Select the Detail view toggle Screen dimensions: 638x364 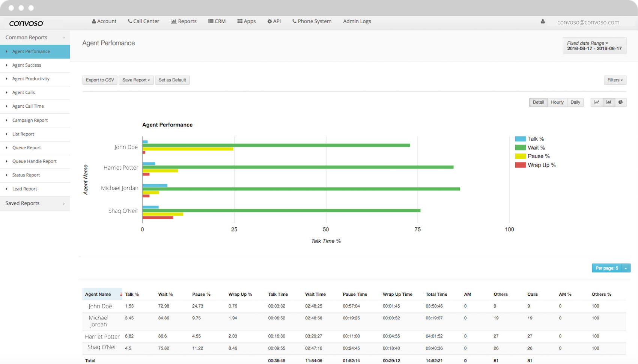538,102
